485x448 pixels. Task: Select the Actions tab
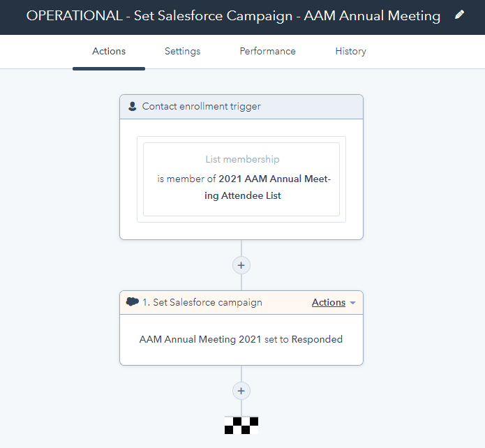tap(109, 51)
